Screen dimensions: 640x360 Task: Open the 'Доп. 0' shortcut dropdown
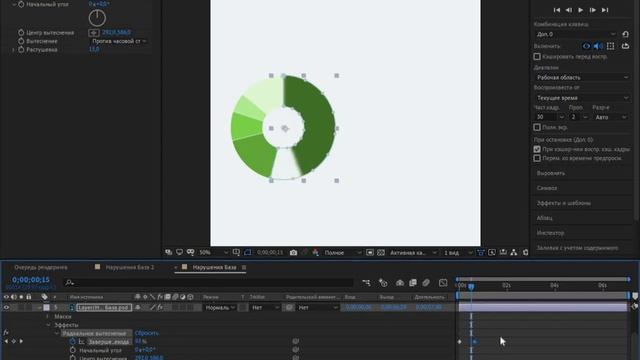pos(576,34)
